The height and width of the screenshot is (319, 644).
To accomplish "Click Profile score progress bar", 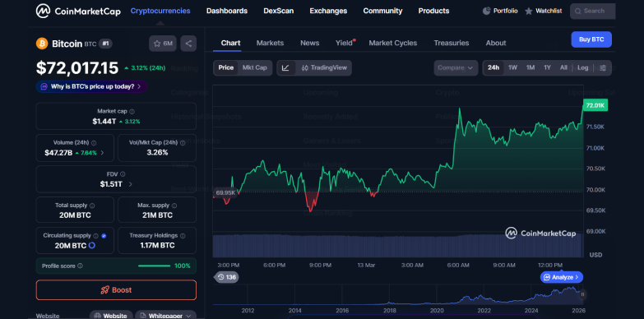I will 154,266.
